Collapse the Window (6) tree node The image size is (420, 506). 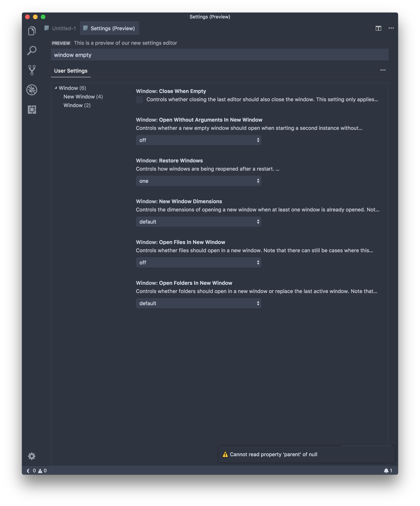click(56, 88)
